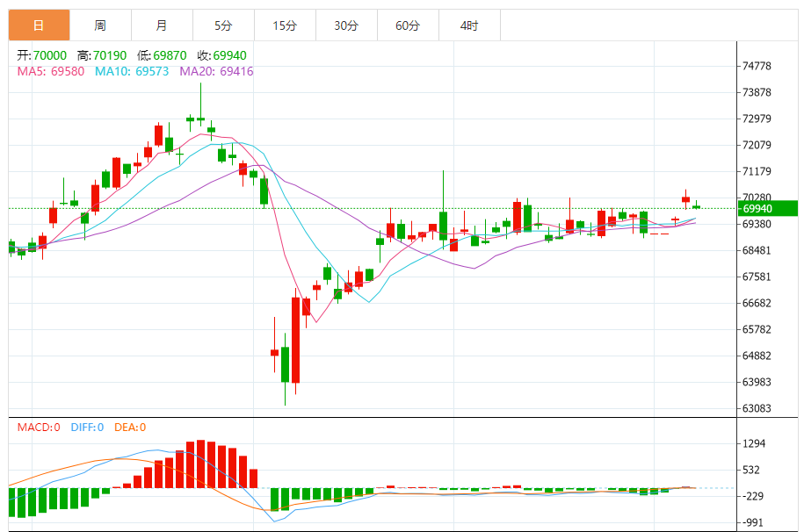
Task: Open the 5分 five-minute chart tab
Action: point(223,25)
